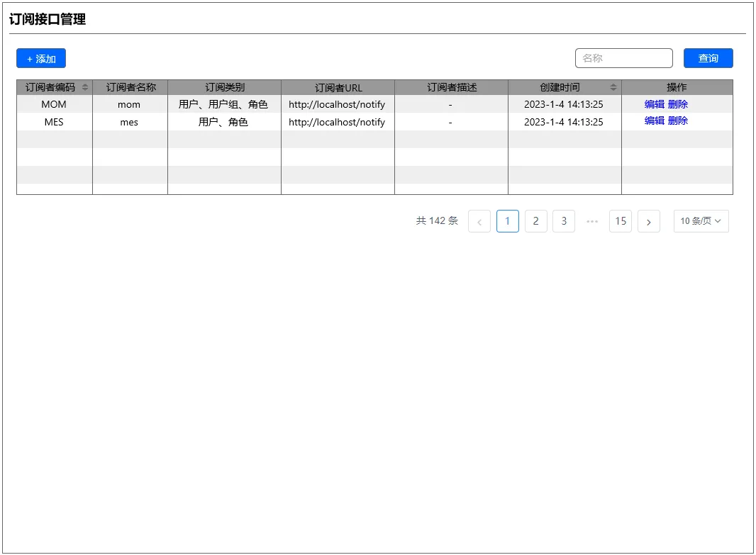Select page 2 in pagination

click(x=535, y=221)
